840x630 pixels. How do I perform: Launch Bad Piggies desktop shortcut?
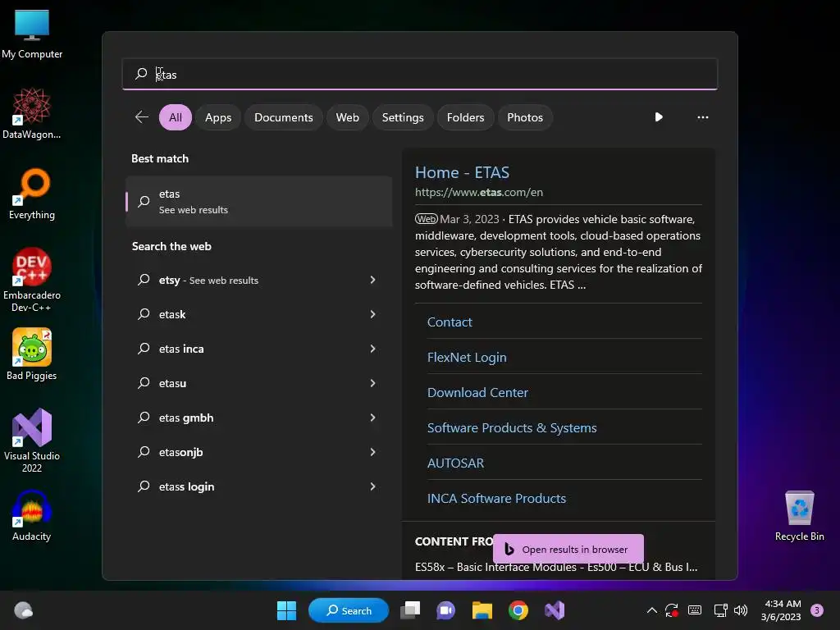tap(32, 354)
